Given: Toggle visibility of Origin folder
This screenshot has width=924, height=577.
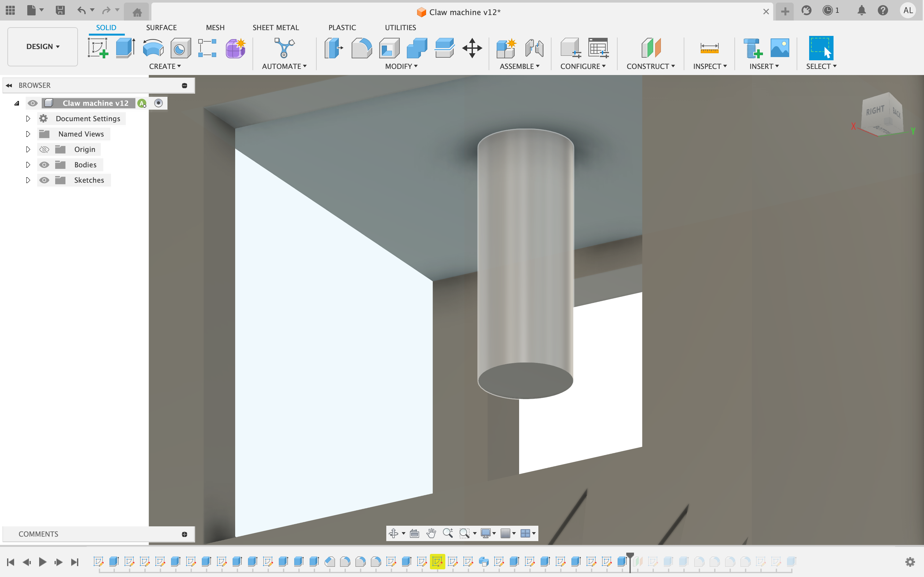Looking at the screenshot, I should coord(43,149).
